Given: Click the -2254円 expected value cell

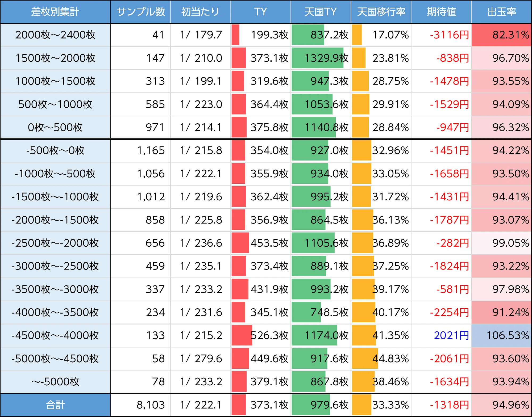Looking at the screenshot, I should (441, 312).
